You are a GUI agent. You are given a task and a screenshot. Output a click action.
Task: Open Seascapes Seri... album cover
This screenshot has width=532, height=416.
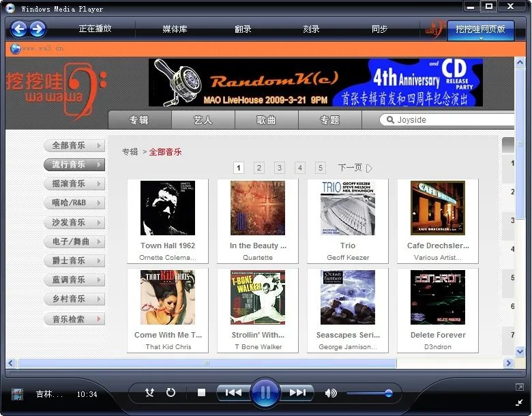[x=348, y=297]
